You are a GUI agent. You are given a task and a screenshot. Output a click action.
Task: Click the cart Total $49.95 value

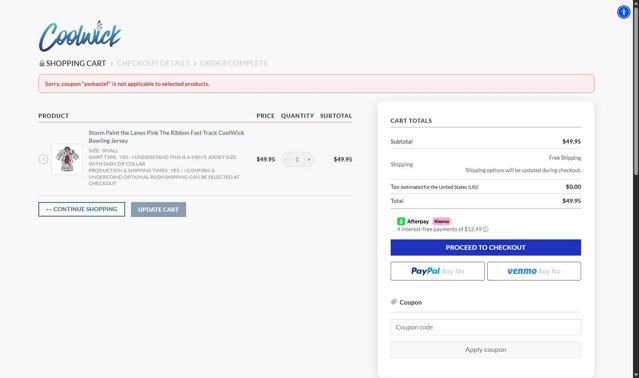tap(572, 201)
